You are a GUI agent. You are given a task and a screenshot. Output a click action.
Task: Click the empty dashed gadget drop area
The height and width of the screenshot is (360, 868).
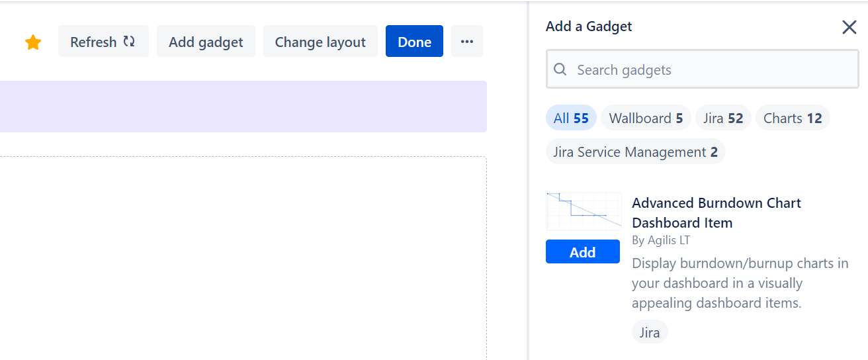[243, 258]
